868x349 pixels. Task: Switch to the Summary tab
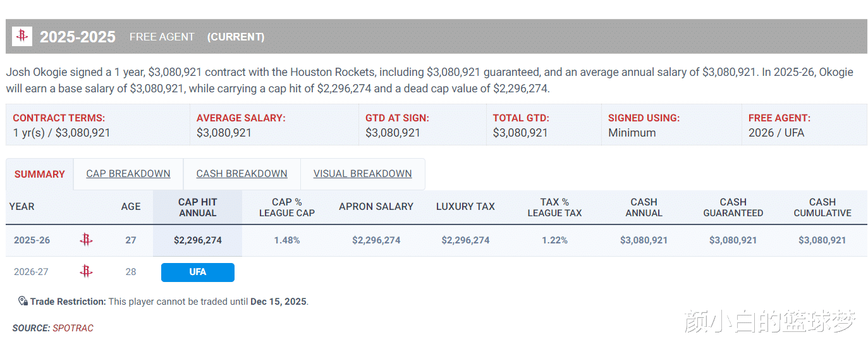(x=40, y=174)
